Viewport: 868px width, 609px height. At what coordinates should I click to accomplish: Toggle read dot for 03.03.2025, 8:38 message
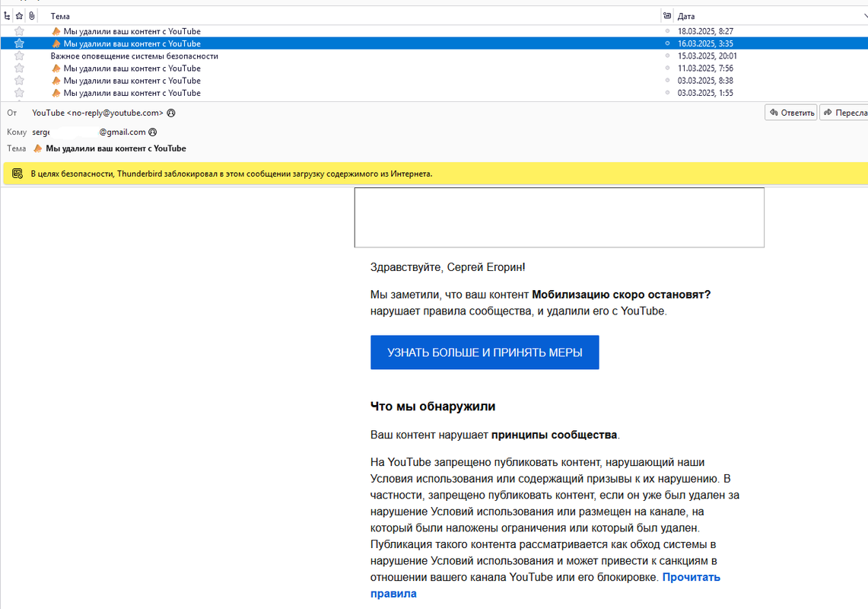point(667,81)
